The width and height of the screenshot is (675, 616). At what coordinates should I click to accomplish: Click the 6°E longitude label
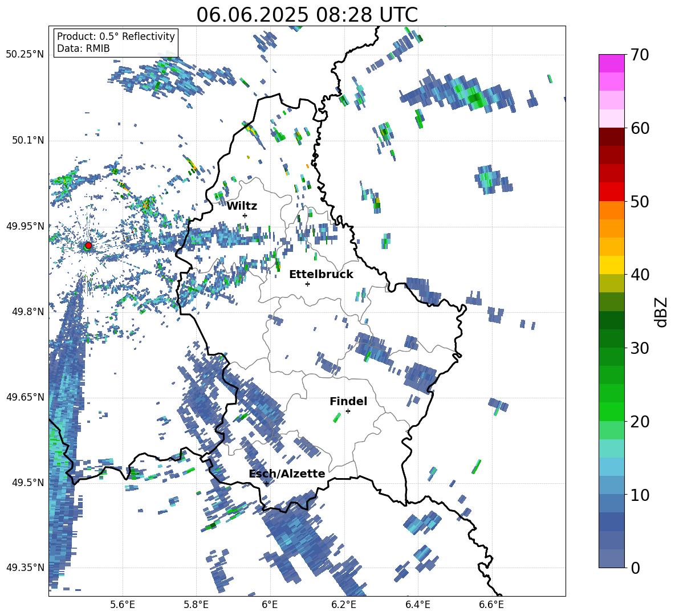tap(270, 605)
